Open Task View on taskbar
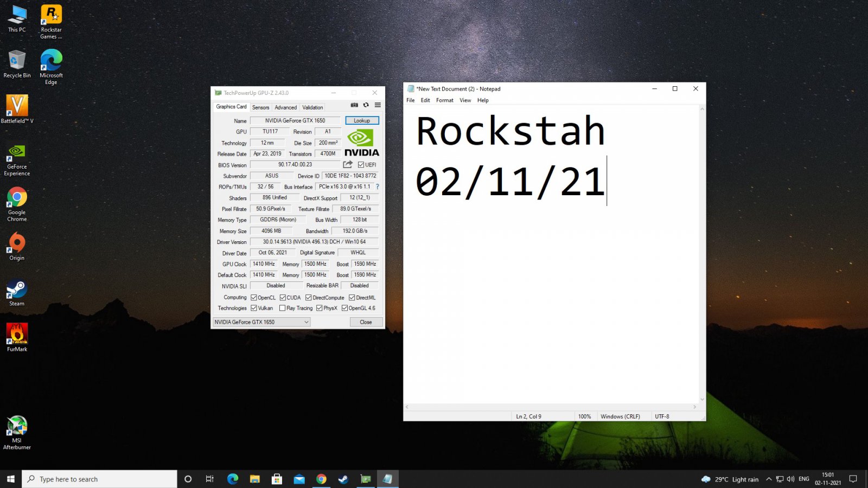The height and width of the screenshot is (488, 868). pos(210,479)
